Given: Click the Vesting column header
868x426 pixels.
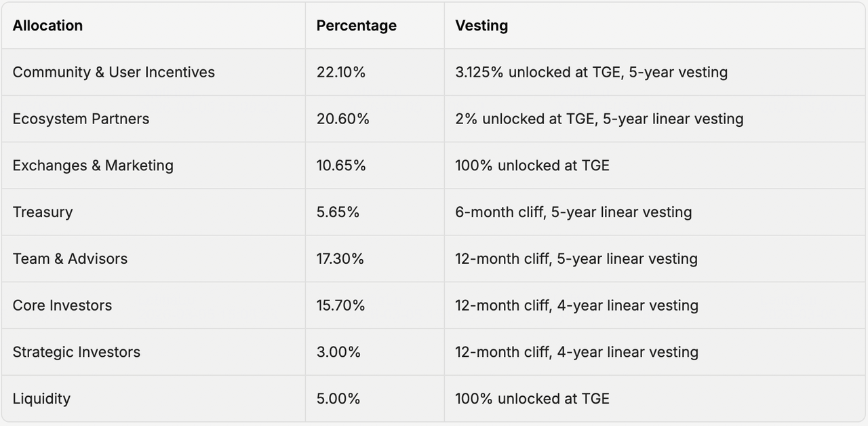Looking at the screenshot, I should 481,26.
